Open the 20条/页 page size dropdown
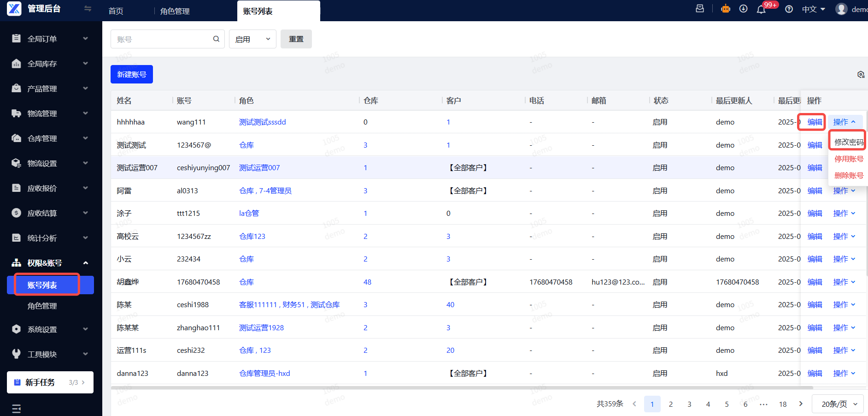Screen dimensions: 868x416 click(x=838, y=404)
